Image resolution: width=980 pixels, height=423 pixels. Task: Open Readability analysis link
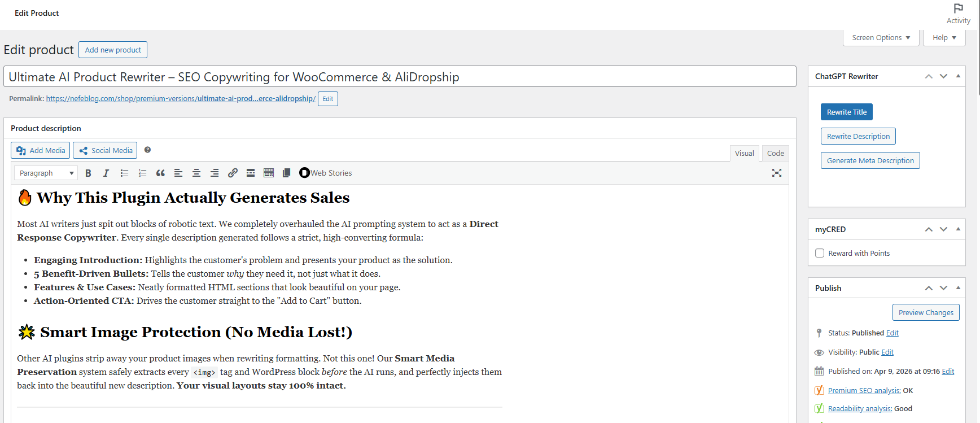[x=860, y=408]
